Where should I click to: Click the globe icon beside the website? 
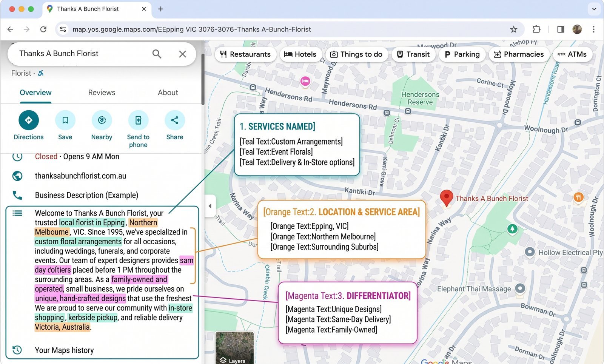point(17,176)
